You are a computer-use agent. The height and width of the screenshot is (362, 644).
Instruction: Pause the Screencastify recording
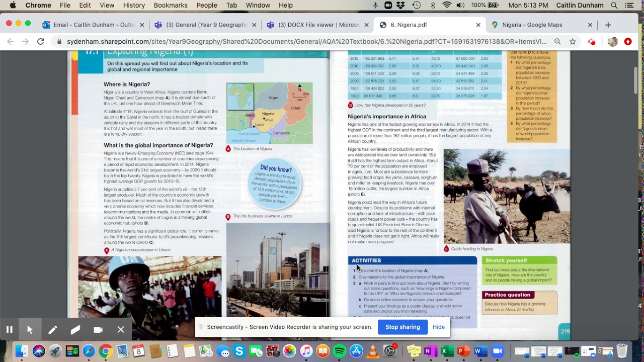pyautogui.click(x=9, y=330)
